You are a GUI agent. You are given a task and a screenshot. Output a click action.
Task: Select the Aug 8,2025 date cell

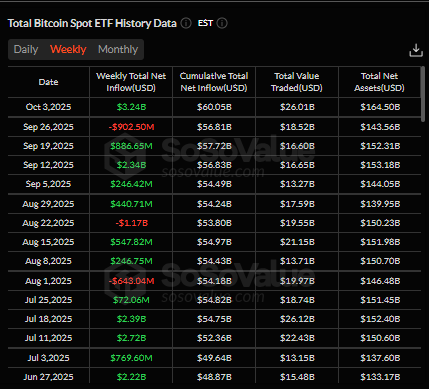click(49, 261)
